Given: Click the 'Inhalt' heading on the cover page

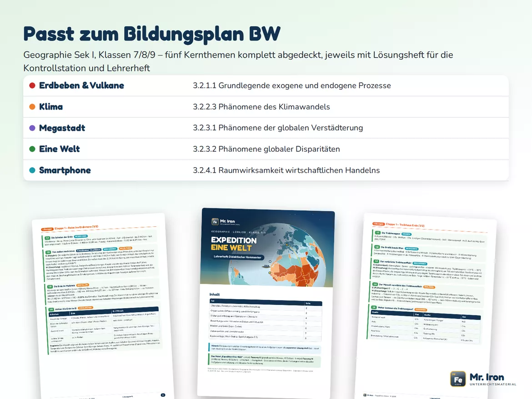Looking at the screenshot, I should tap(215, 294).
